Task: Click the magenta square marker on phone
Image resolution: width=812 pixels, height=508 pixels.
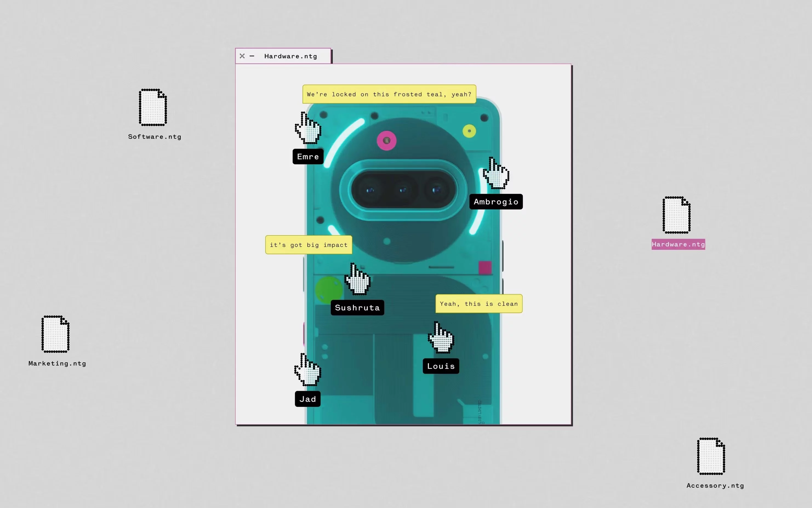Action: coord(485,268)
